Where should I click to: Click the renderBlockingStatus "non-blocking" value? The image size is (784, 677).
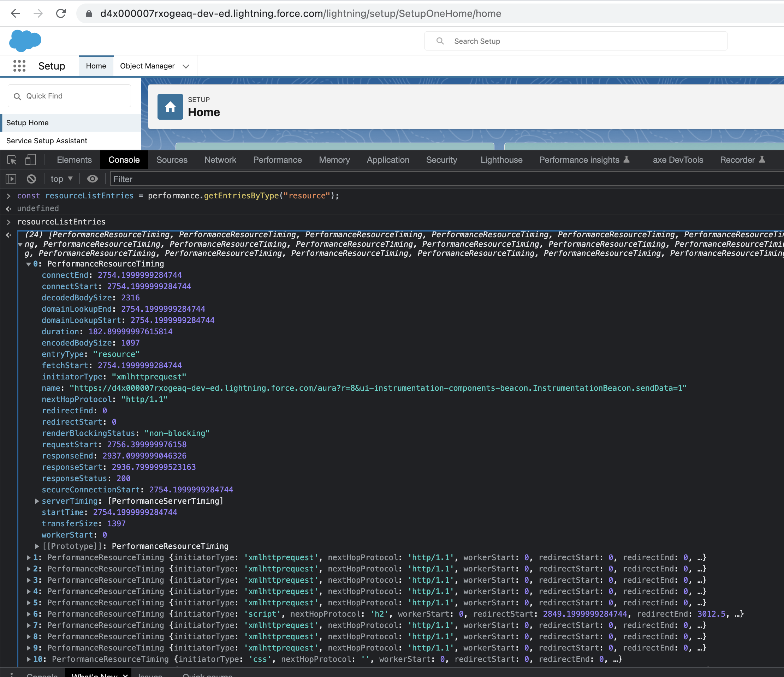click(x=177, y=433)
